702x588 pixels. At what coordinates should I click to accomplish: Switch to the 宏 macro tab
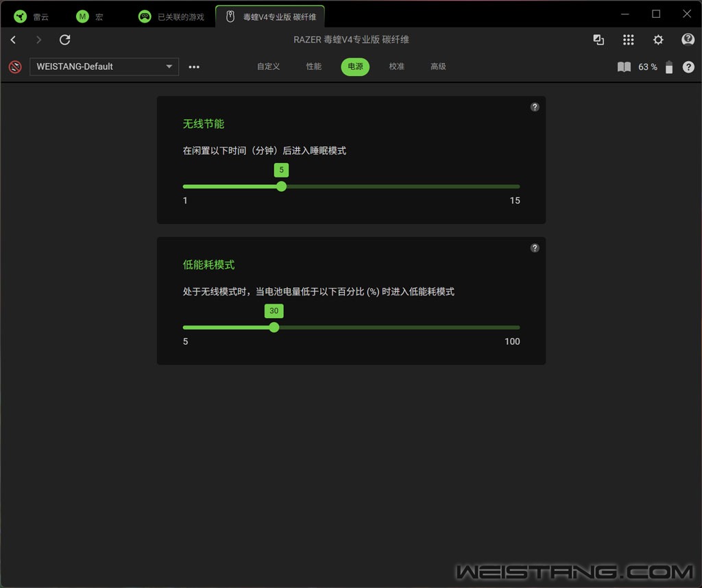click(x=90, y=17)
